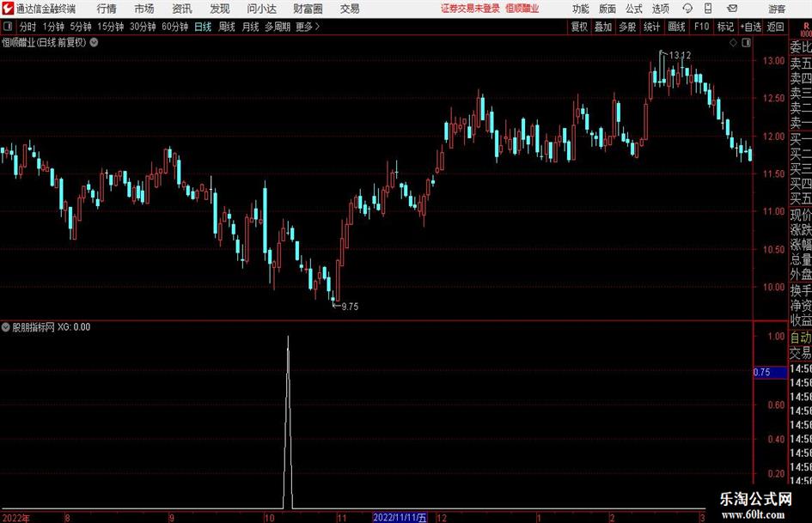Expand the 股朋指标网 indicator dropdown arrow

pyautogui.click(x=6, y=326)
